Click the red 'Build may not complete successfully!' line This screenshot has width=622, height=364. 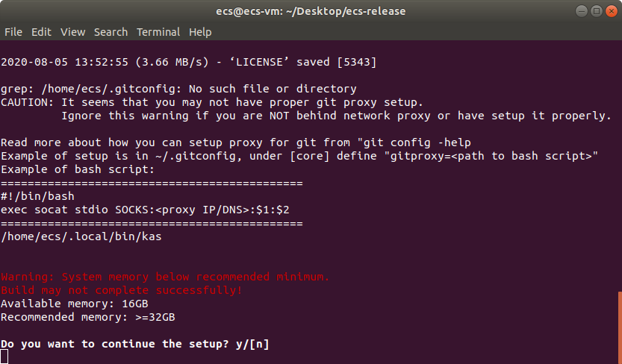pos(122,290)
